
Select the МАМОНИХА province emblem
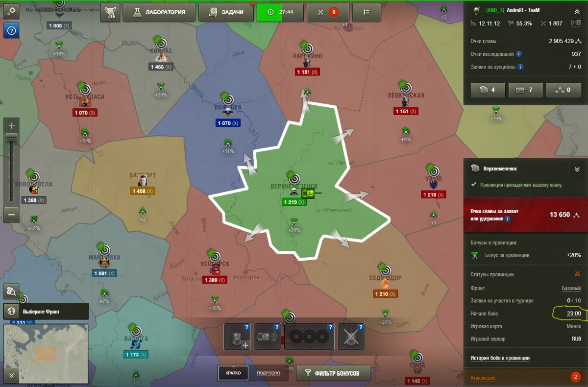(103, 263)
